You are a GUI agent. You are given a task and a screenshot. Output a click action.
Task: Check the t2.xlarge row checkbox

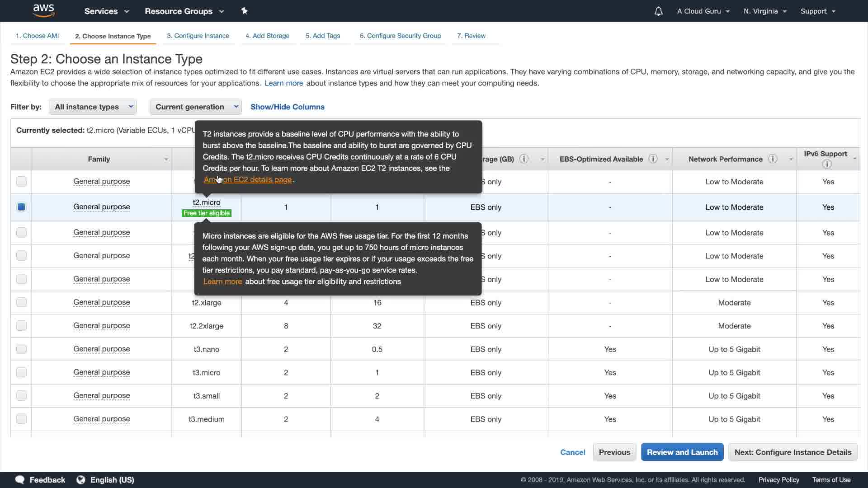[21, 302]
